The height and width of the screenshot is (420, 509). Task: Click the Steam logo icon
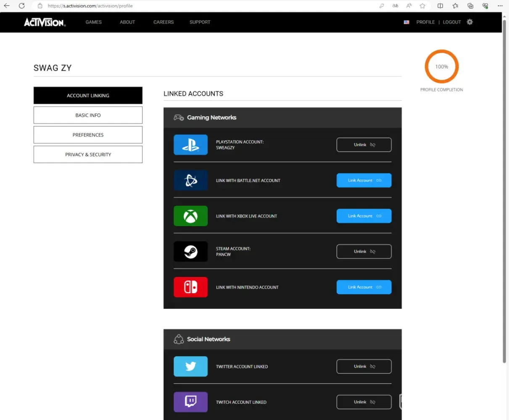(190, 252)
